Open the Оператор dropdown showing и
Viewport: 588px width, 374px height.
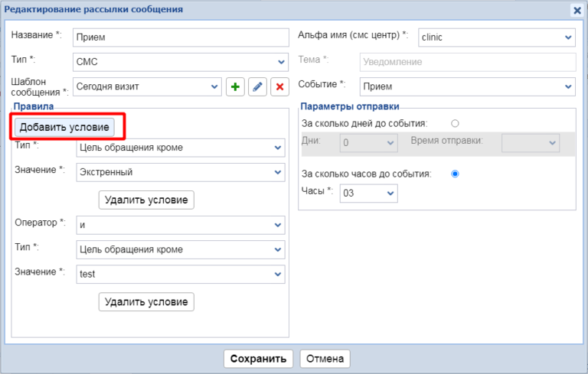click(181, 225)
